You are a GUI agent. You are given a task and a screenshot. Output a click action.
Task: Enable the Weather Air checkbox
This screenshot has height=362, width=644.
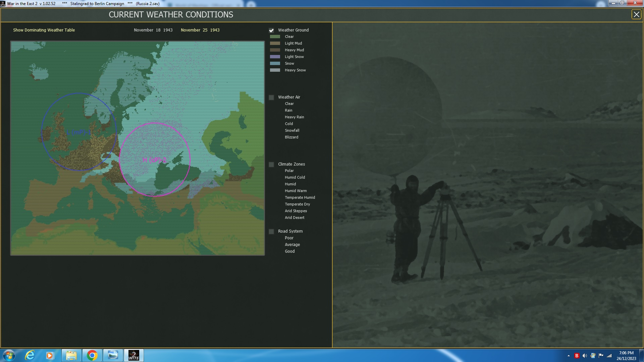[x=271, y=98]
